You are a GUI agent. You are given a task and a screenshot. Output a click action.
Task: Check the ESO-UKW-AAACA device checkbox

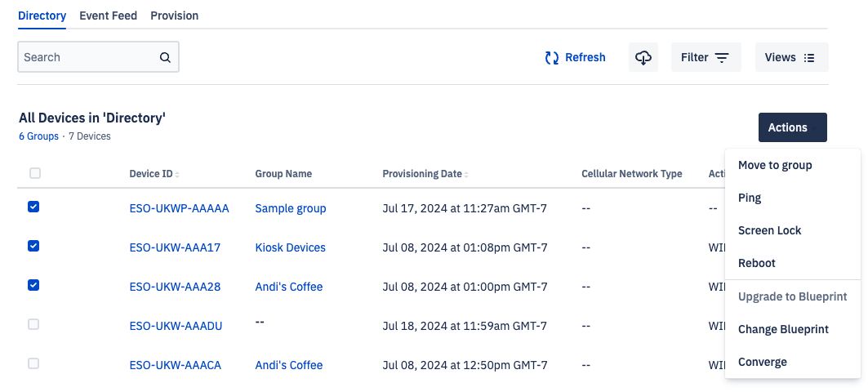(x=33, y=363)
